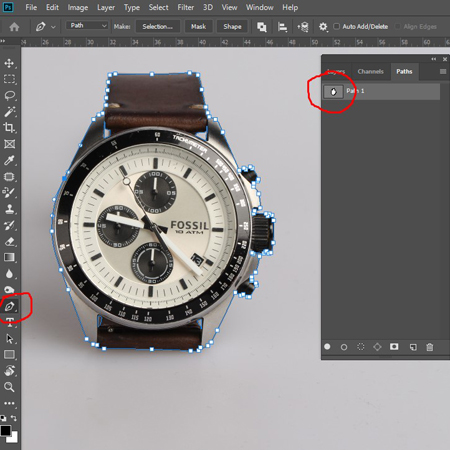
Task: Open the Window menu
Action: (x=260, y=7)
